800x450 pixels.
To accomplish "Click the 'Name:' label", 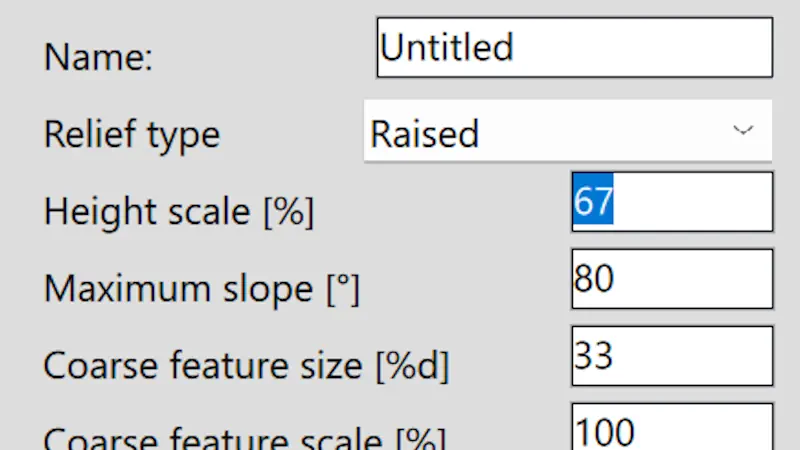I will (98, 57).
